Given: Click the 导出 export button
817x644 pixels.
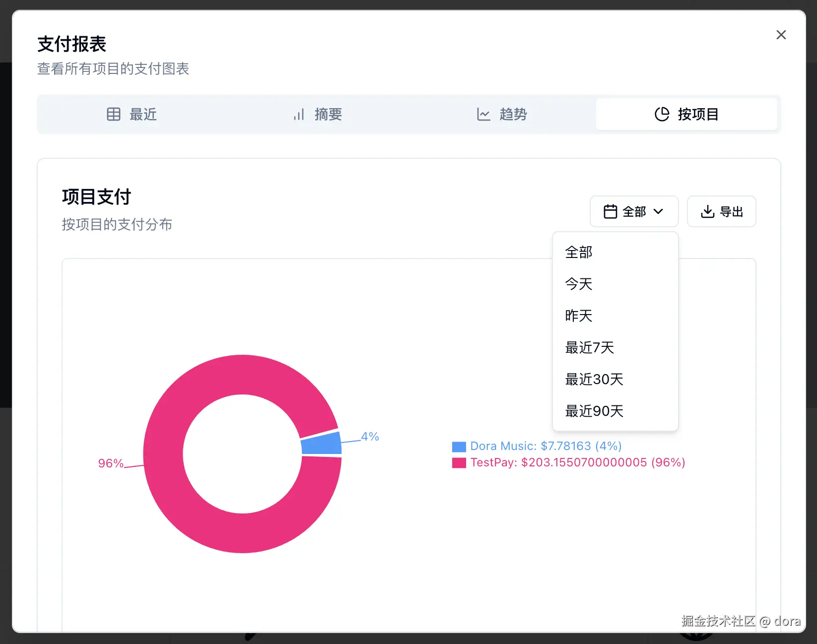Looking at the screenshot, I should pyautogui.click(x=721, y=211).
